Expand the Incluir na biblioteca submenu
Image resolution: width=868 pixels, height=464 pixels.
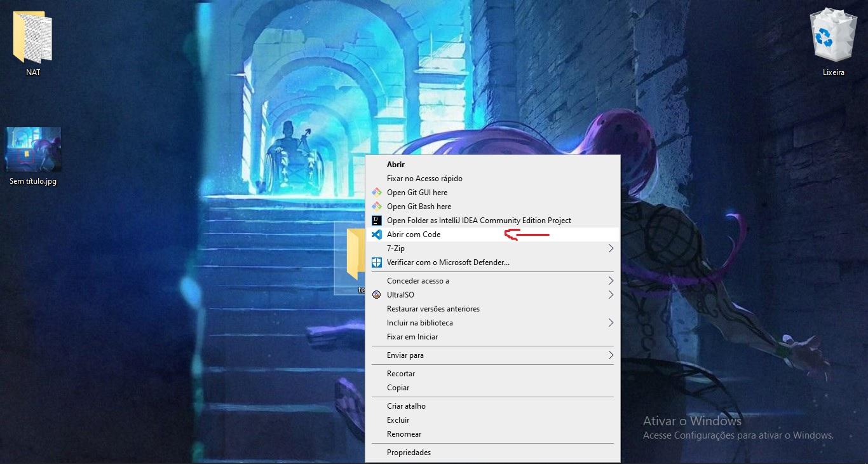(x=610, y=322)
